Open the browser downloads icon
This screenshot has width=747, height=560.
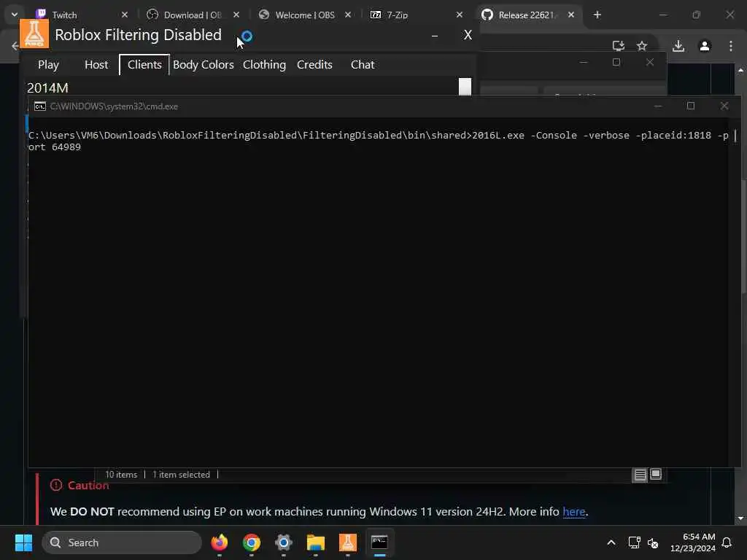(x=678, y=46)
